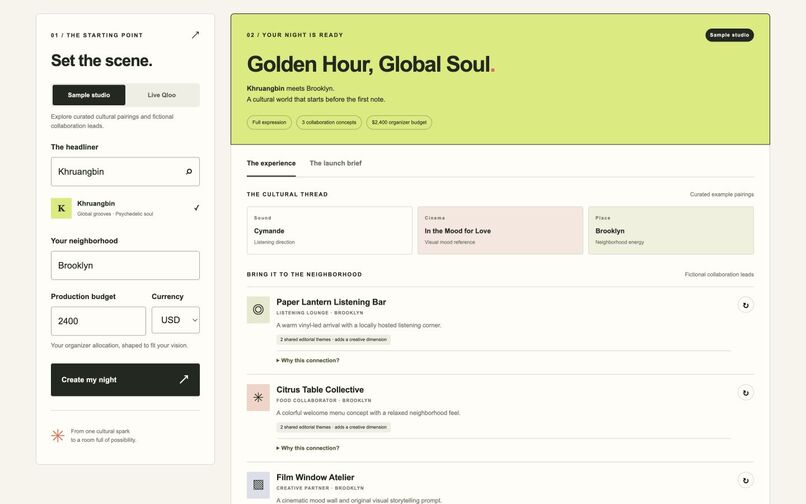Click the red asterisk icon near the tagline
Viewport: 806px width, 504px height.
(58, 436)
